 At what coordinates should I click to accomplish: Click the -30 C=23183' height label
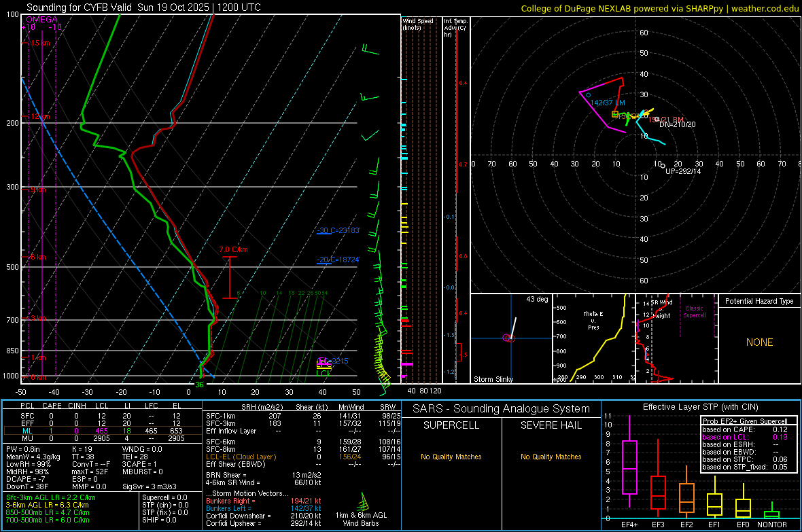click(338, 231)
